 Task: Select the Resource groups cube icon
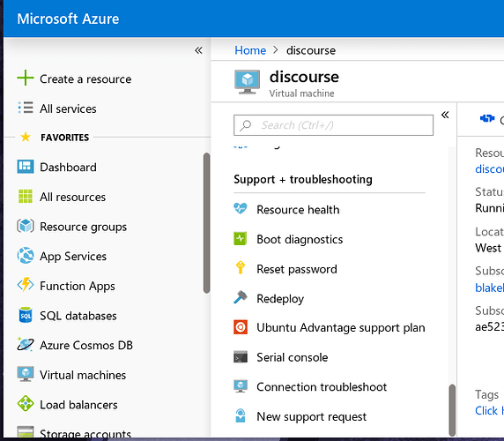pos(25,226)
